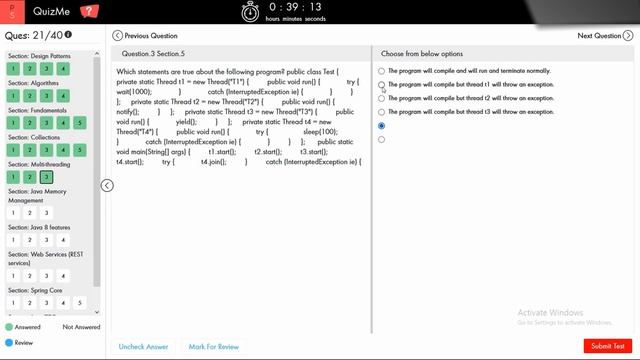Click the 'Section: Spring Core' heading
The height and width of the screenshot is (360, 640).
pos(35,290)
